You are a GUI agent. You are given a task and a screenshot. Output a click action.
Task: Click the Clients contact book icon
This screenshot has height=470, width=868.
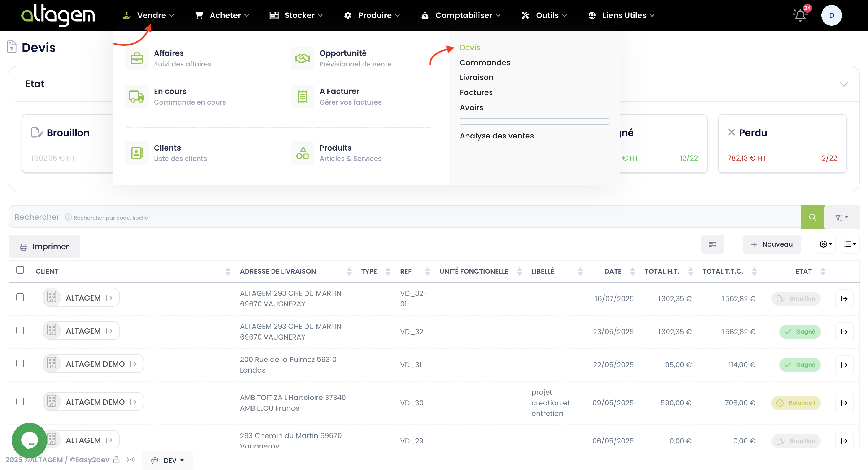point(136,153)
